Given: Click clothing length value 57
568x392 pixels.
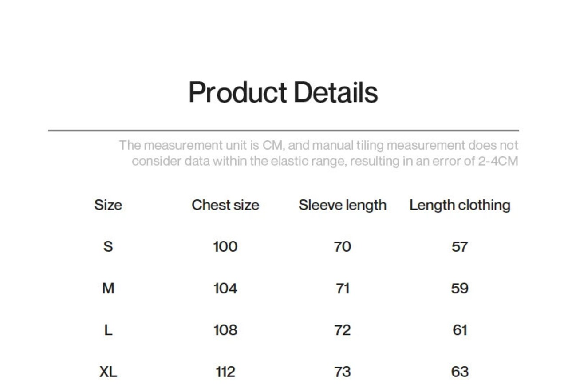Looking at the screenshot, I should [460, 246].
